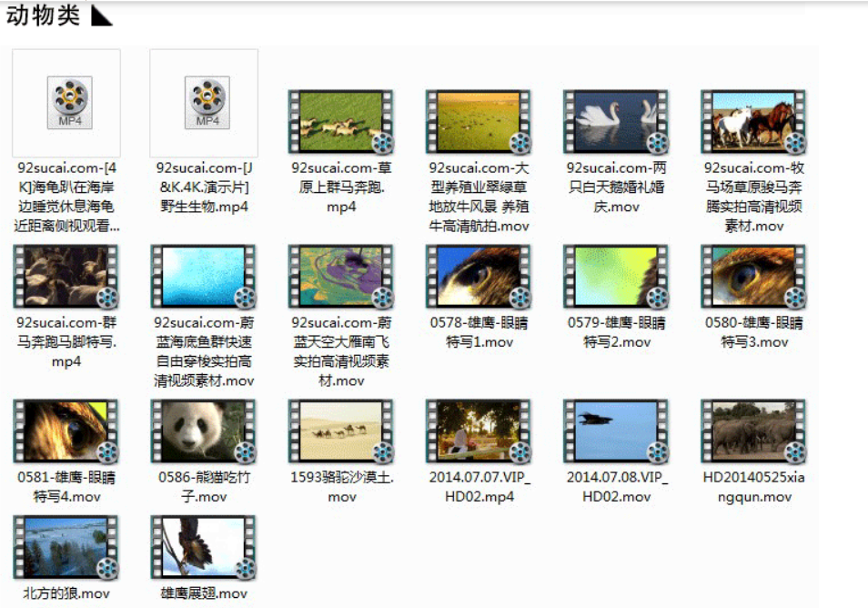Click the file name 0581-雄鹰-眼睛特写4.mov

[66, 487]
